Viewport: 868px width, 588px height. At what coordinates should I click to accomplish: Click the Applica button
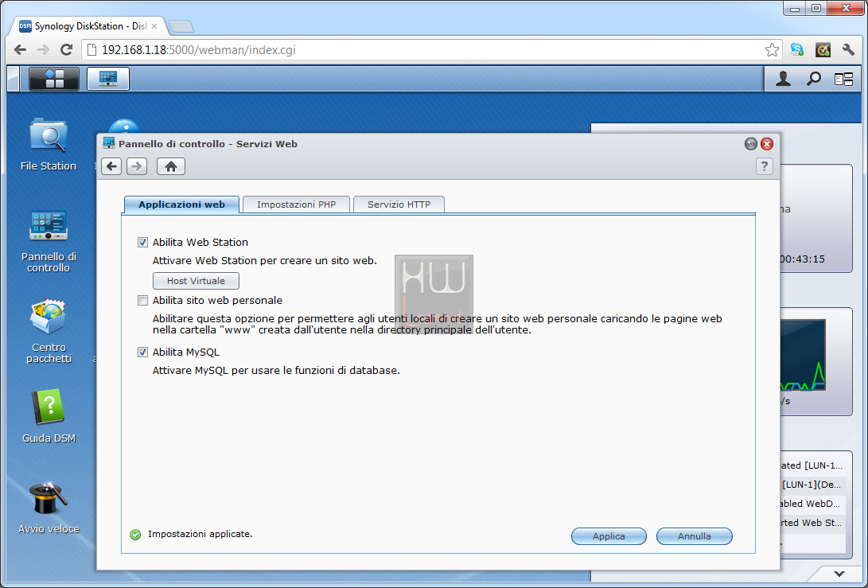[609, 536]
